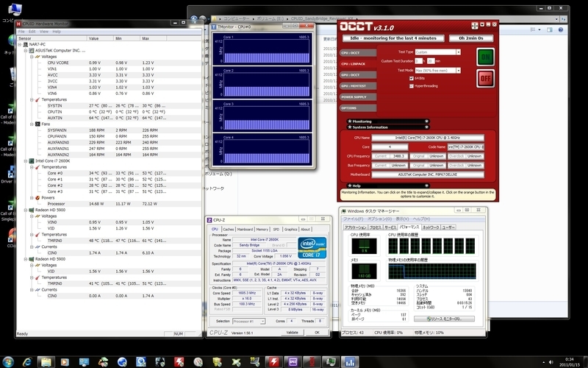Open Internet Explorer from the taskbar
The image size is (588, 368).
tap(27, 361)
